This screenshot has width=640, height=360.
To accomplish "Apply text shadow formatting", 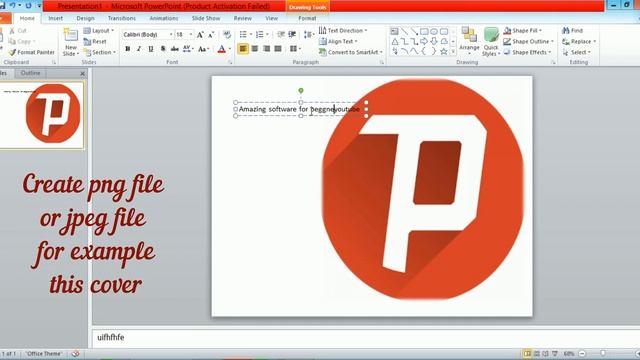I will coord(163,49).
